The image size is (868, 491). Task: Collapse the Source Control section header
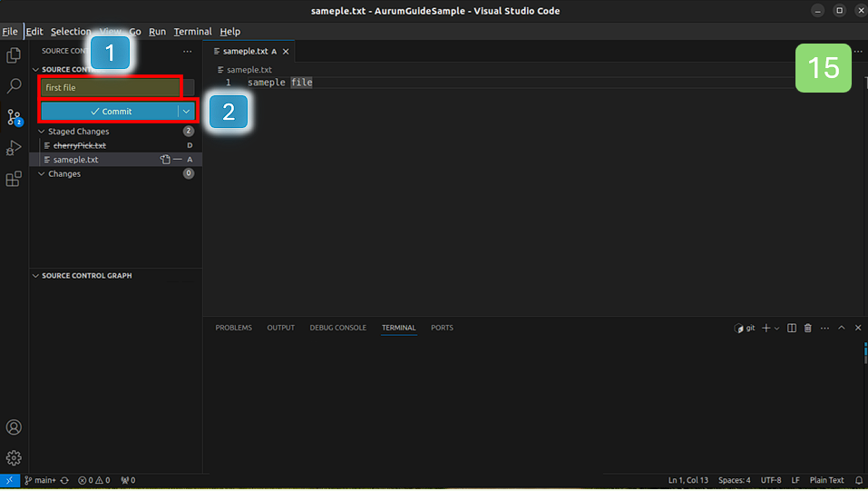(35, 69)
